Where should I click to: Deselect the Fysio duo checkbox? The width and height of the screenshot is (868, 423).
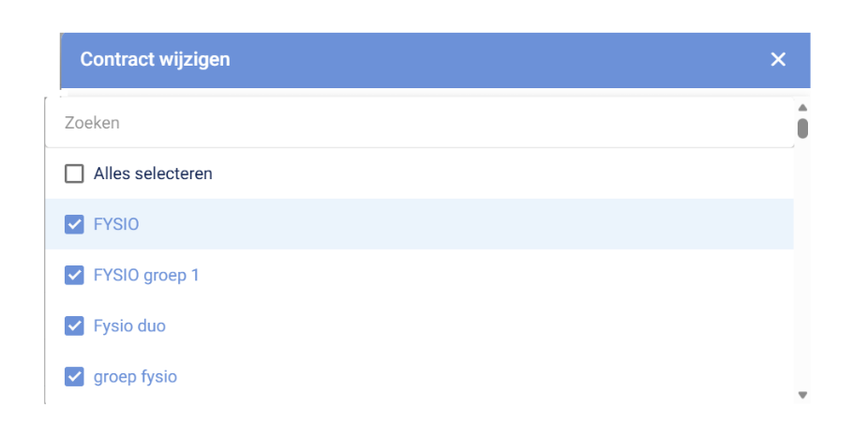tap(74, 326)
